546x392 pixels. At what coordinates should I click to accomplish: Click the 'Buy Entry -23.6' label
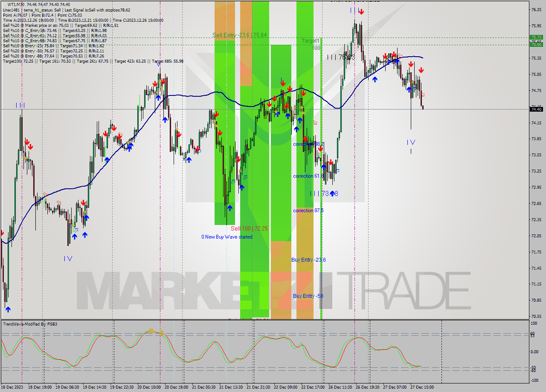[x=309, y=260]
